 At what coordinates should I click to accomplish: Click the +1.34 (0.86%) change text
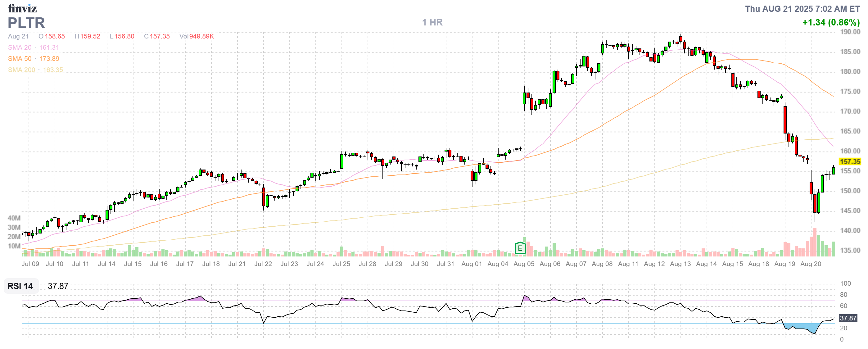831,23
